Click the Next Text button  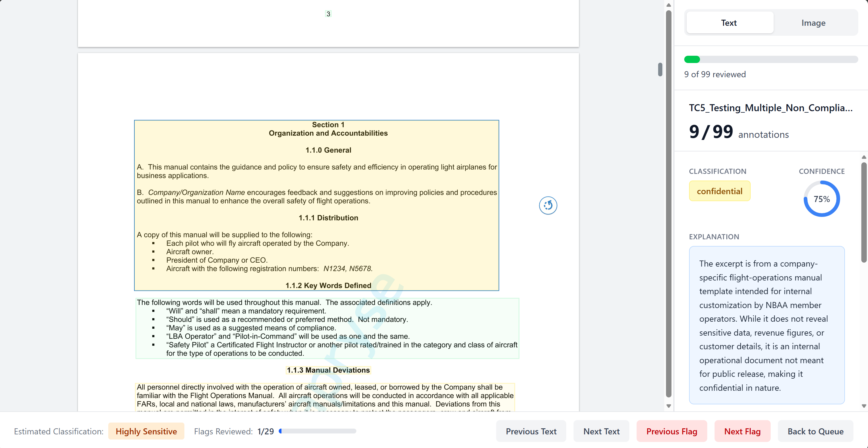(x=601, y=431)
